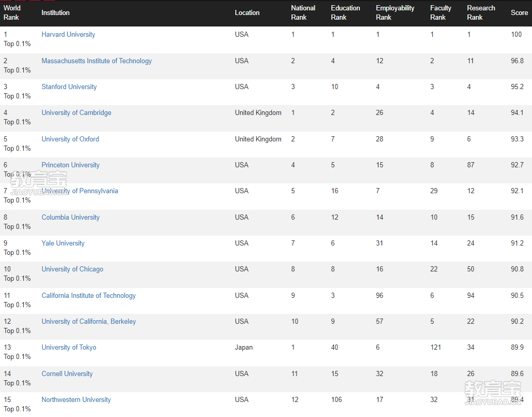This screenshot has width=532, height=417.
Task: Click United Kingdom in the Oxford row
Action: (258, 139)
